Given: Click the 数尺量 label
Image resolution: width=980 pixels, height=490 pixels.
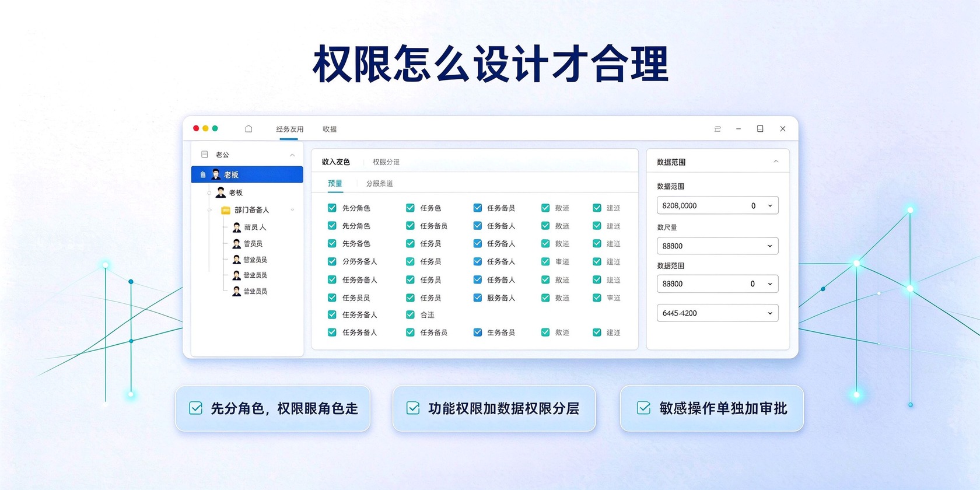Looking at the screenshot, I should point(667,228).
